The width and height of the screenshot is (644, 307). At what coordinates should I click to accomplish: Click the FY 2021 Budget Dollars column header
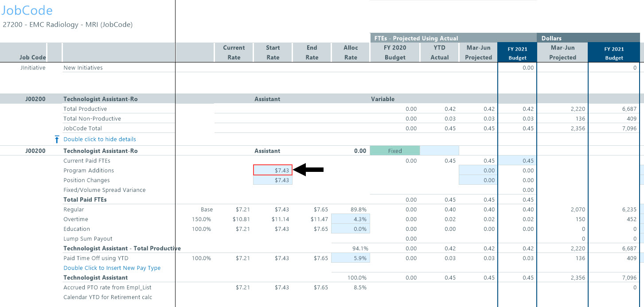[x=614, y=53]
